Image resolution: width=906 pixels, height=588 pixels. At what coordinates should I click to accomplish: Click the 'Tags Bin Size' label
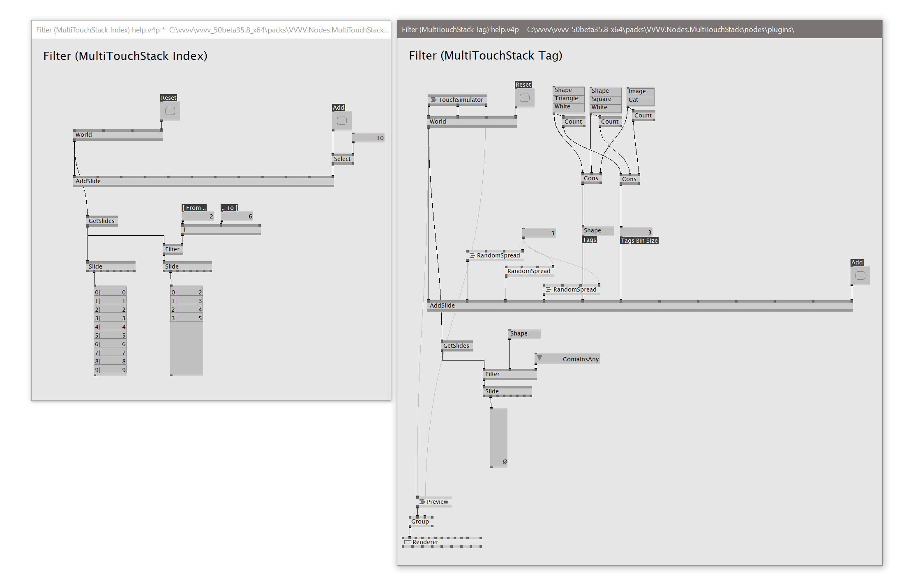click(639, 241)
